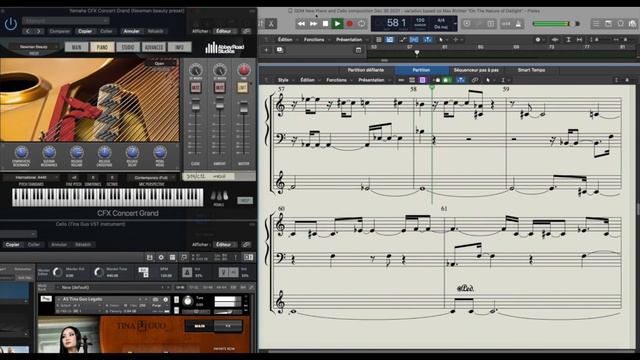Toggle the Close mic MUTE button
This screenshot has width=640, height=360.
[x=196, y=87]
